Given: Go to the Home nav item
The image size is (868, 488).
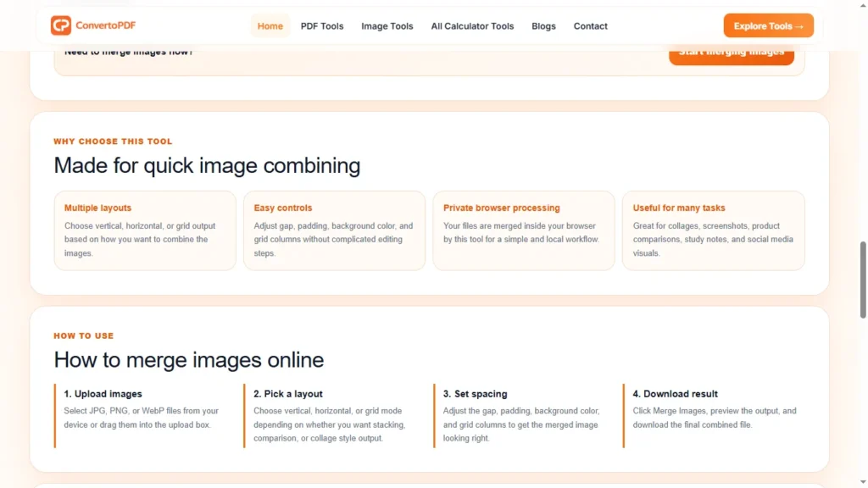Looking at the screenshot, I should click(270, 26).
